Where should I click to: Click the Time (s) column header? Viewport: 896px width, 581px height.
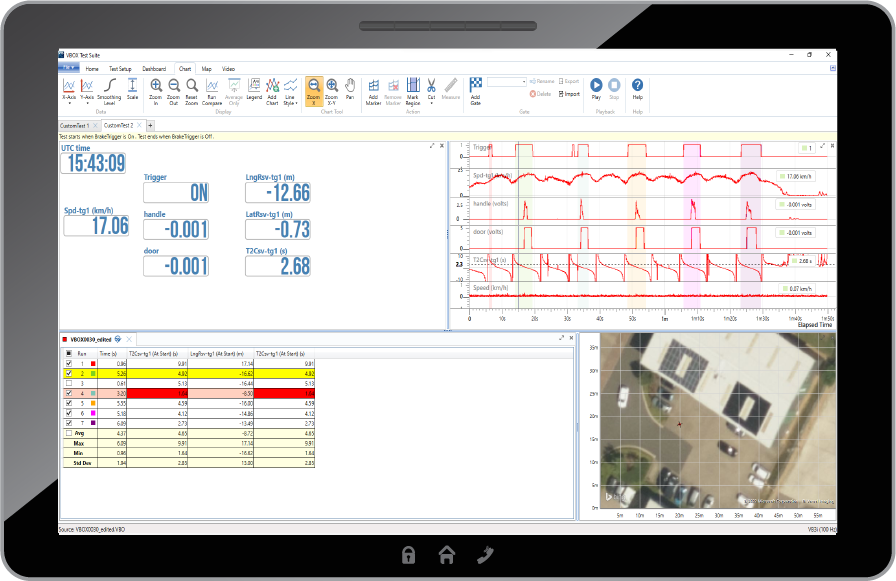108,353
